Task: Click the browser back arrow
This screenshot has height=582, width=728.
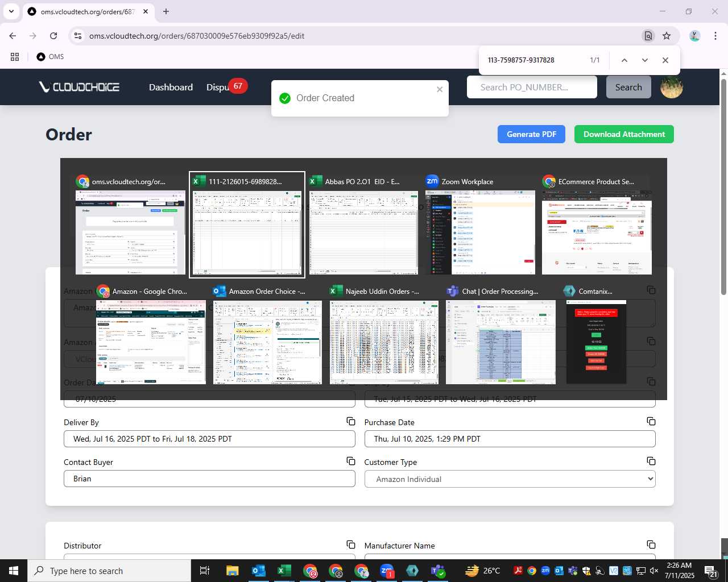Action: point(13,36)
